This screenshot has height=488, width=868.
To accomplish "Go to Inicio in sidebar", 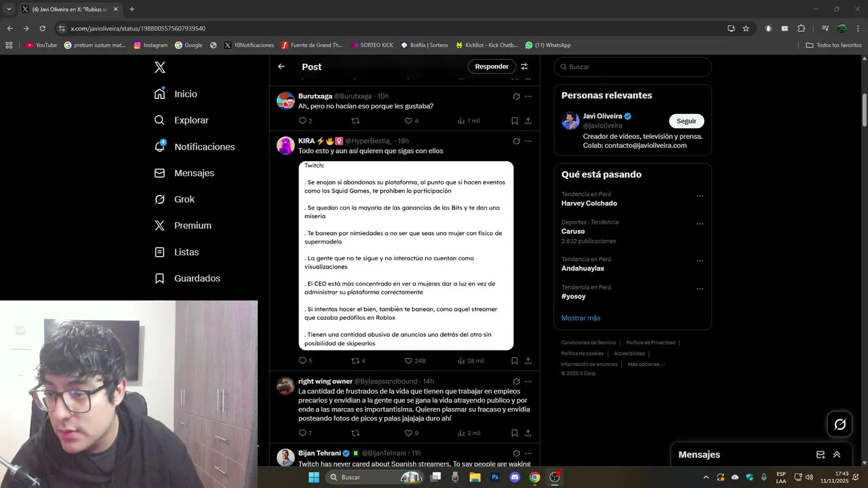I will (176, 94).
